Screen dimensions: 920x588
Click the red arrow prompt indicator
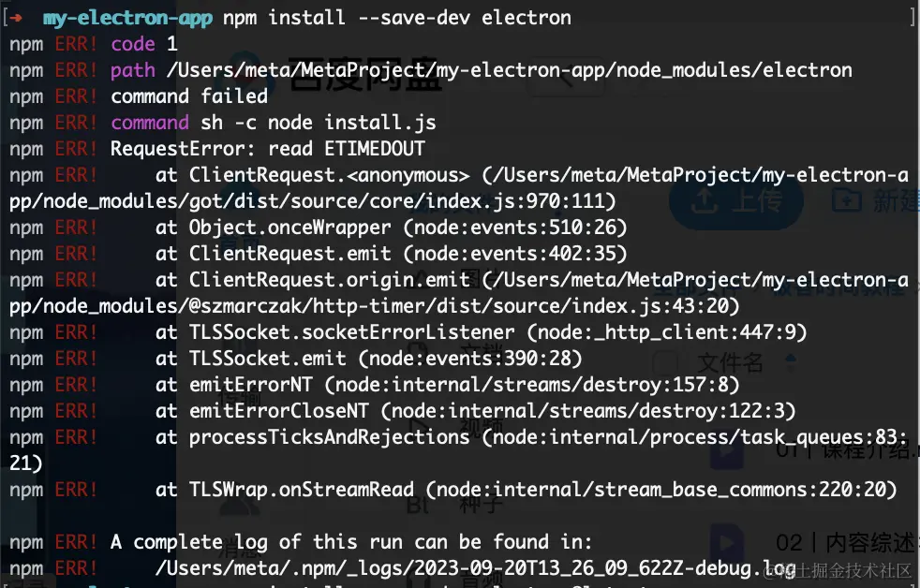tap(17, 18)
